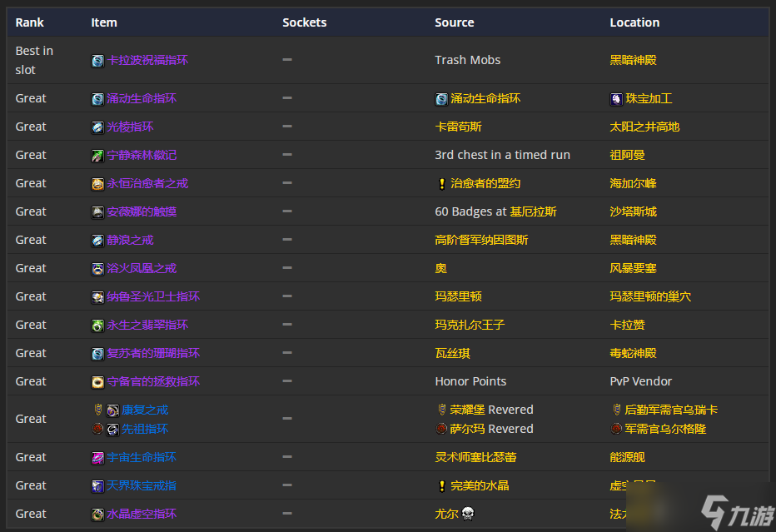Screen dimensions: 776x532
Task: Open the 纳鲁圣光卫士指环 item link
Action: 153,297
